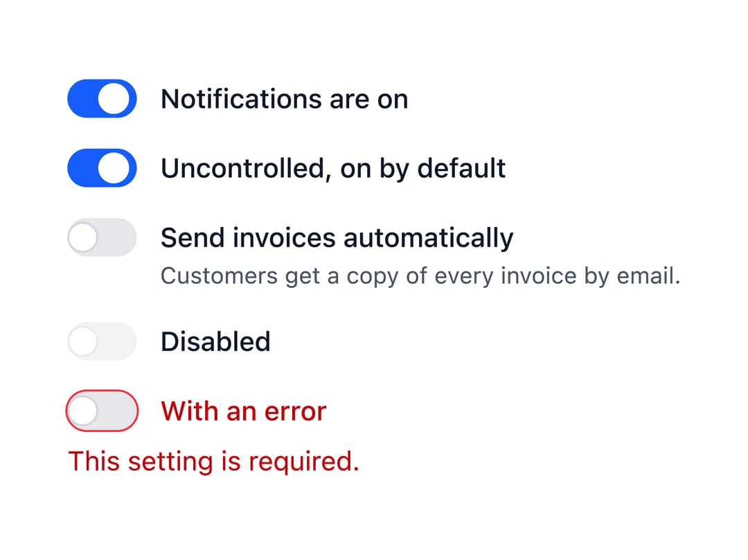
Task: Click the faded knob of Disabled switch
Action: [84, 341]
